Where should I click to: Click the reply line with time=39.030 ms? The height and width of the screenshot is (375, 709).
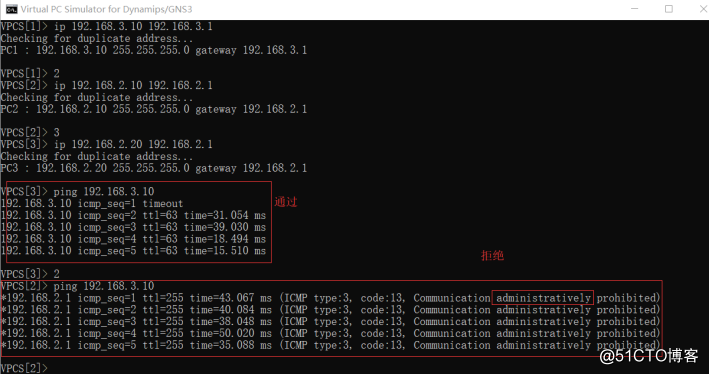coord(133,227)
